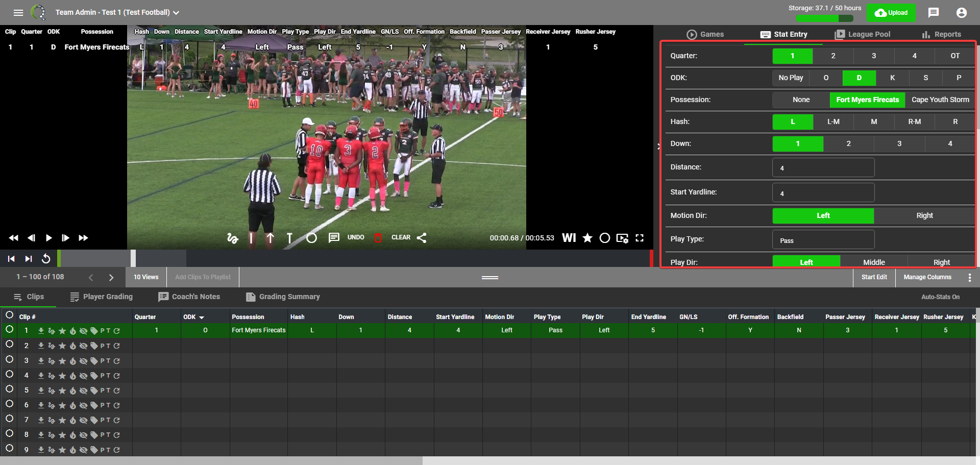Click CLEAR in the drawing toolbar

point(401,237)
